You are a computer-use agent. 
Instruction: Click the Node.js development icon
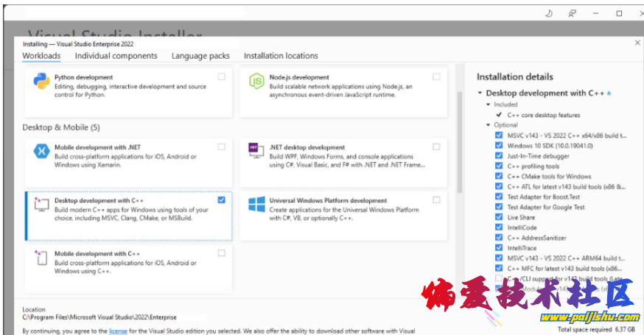coord(256,82)
